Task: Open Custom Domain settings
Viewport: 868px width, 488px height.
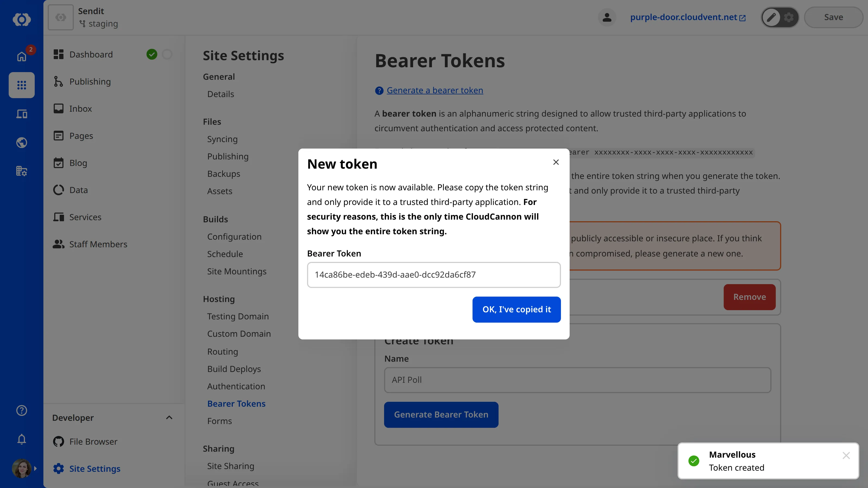Action: click(239, 334)
